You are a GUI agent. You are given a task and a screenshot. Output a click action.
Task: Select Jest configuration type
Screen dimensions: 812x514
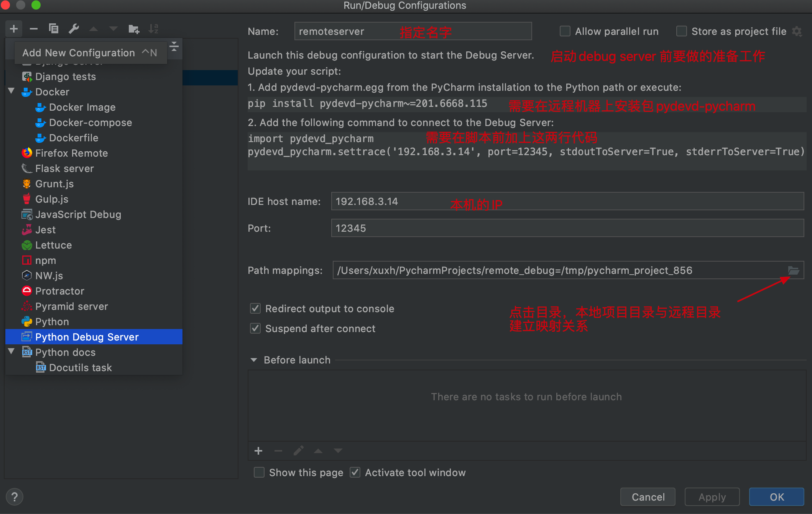coord(94,230)
